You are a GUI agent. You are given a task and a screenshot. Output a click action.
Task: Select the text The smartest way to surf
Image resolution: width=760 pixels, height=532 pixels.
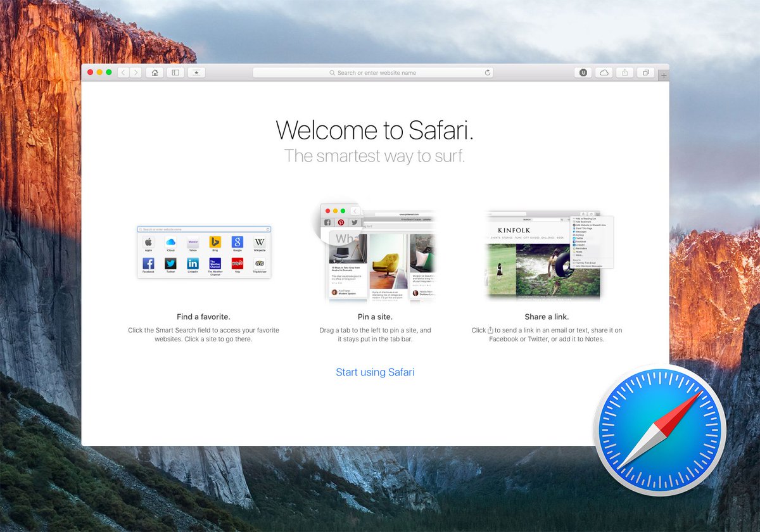(x=375, y=156)
